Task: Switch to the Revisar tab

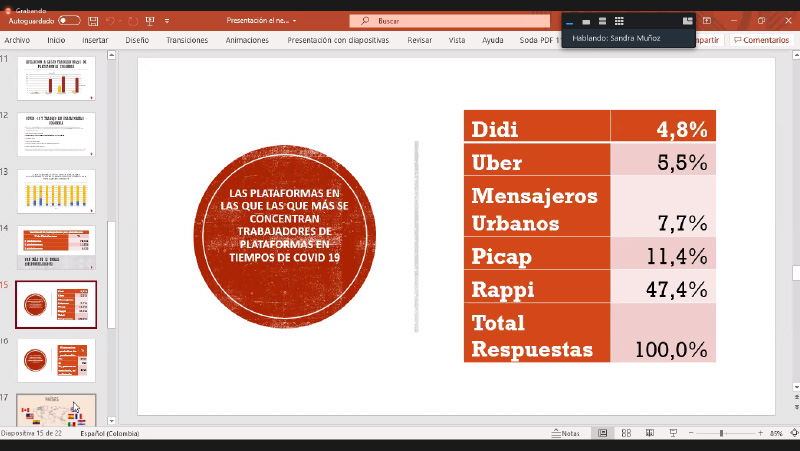Action: (x=419, y=40)
